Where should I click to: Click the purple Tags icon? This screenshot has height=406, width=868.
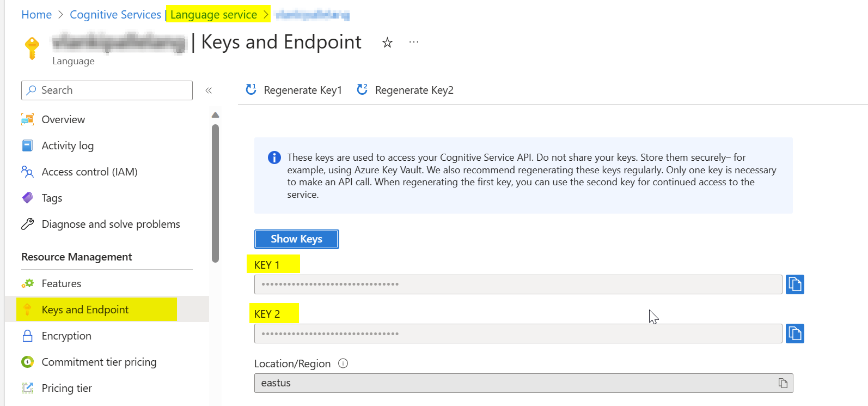(x=27, y=198)
